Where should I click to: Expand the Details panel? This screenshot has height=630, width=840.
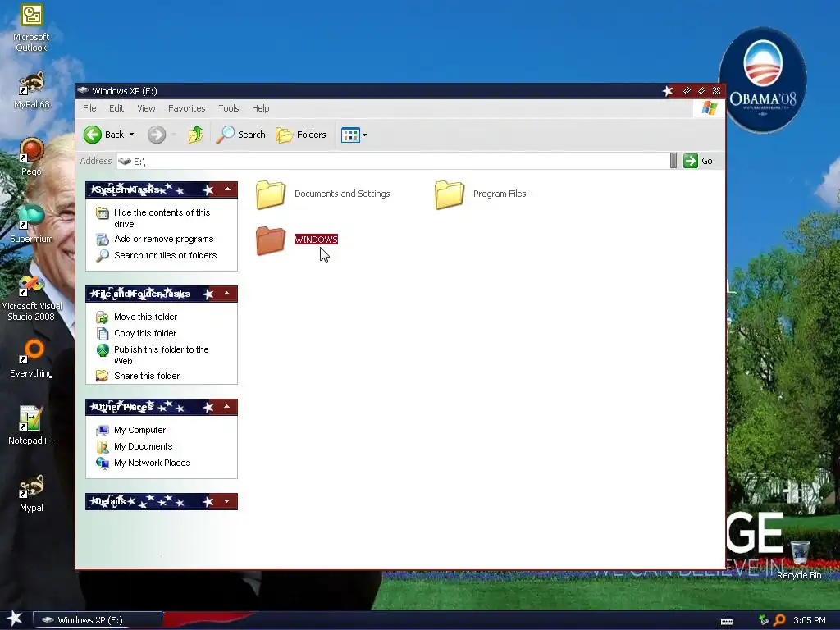(x=227, y=501)
